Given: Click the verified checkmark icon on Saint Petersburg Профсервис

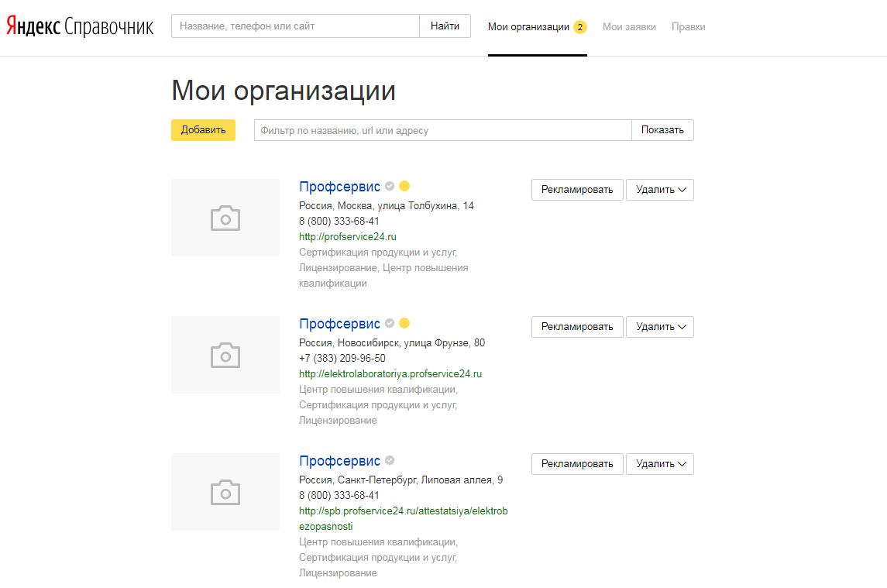Looking at the screenshot, I should [x=390, y=460].
